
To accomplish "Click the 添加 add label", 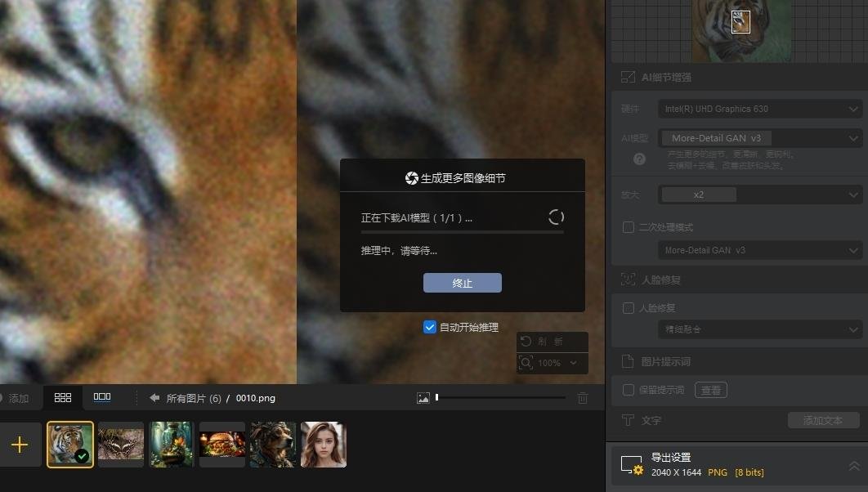I will point(19,399).
